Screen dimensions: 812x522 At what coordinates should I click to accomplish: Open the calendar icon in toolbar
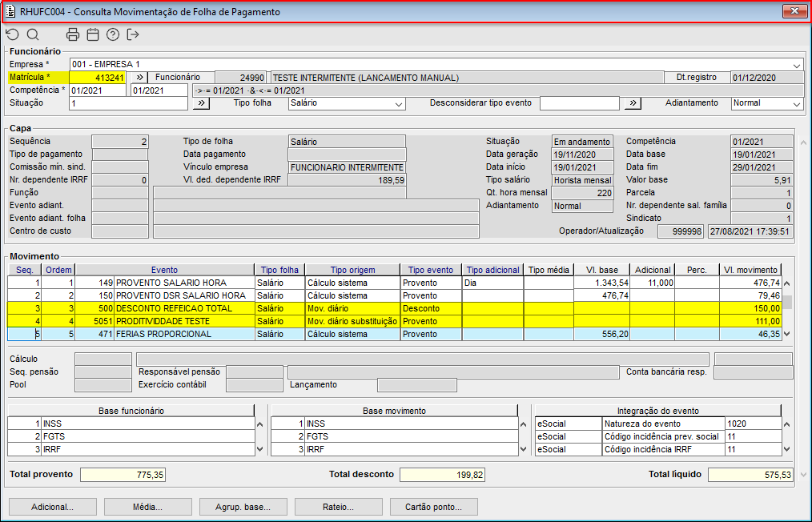tap(93, 34)
